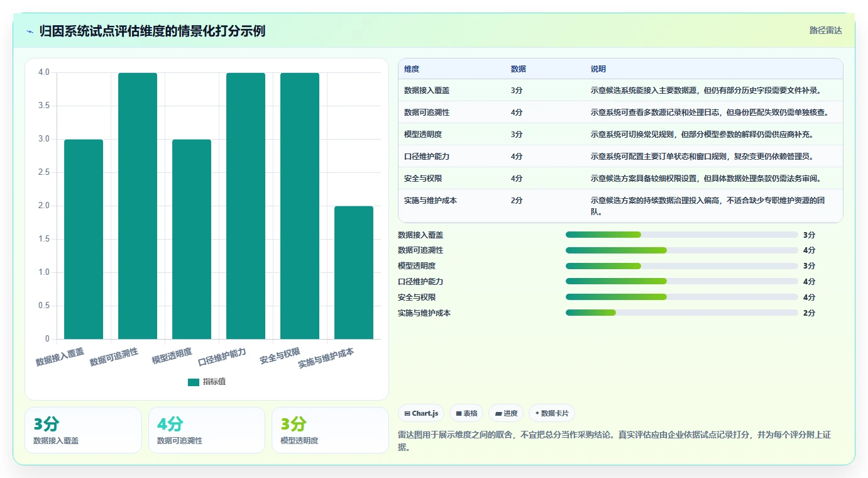The width and height of the screenshot is (868, 478).
Task: Click the 实施与维护成本 progress bar
Action: pos(682,313)
